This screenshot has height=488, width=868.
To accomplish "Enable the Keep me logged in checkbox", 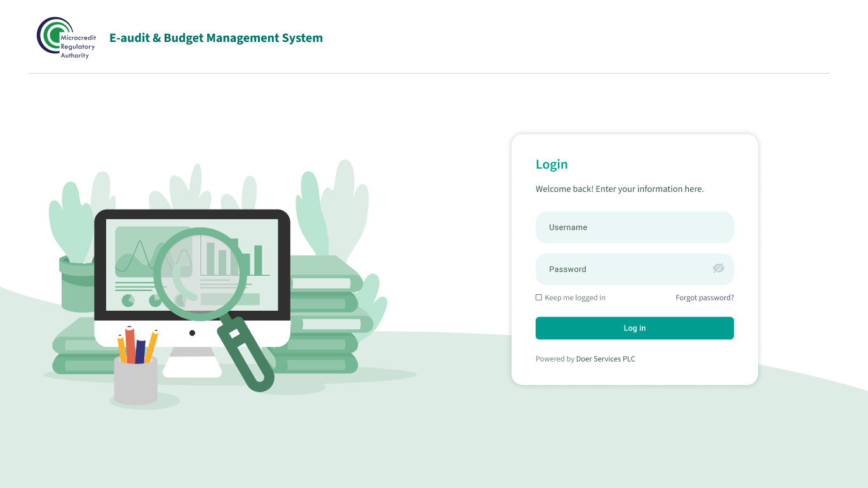I will pyautogui.click(x=539, y=297).
